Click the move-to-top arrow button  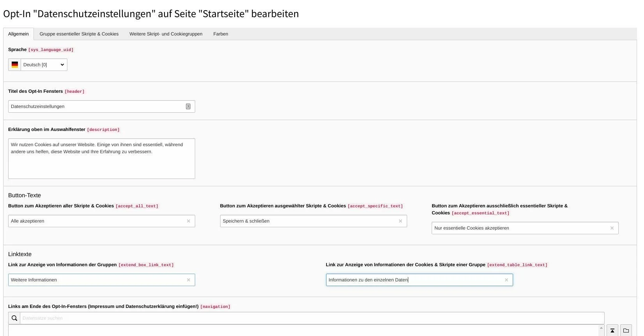tap(612, 331)
